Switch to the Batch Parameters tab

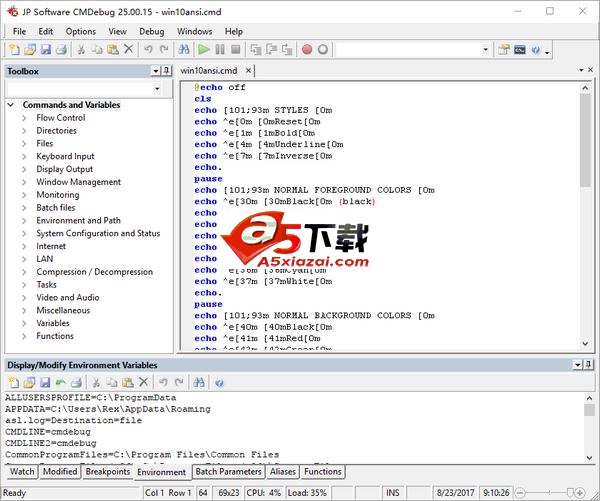click(x=228, y=472)
